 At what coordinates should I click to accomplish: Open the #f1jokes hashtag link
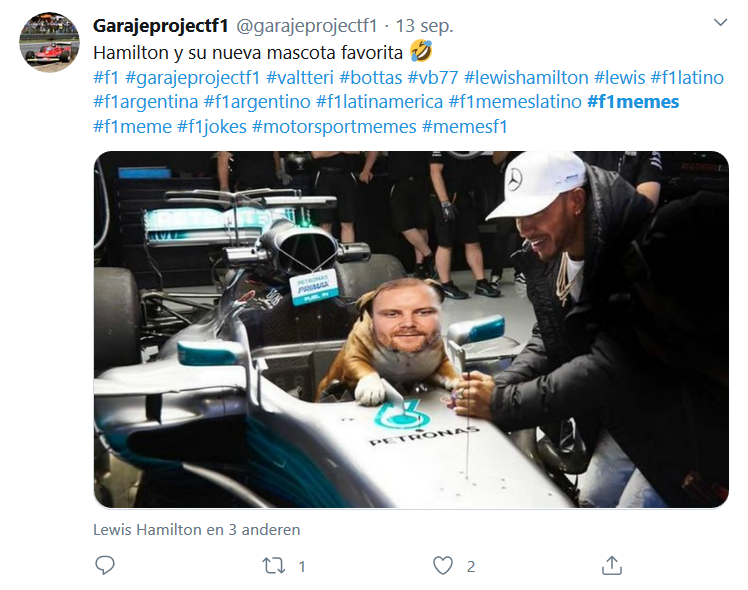tap(212, 126)
